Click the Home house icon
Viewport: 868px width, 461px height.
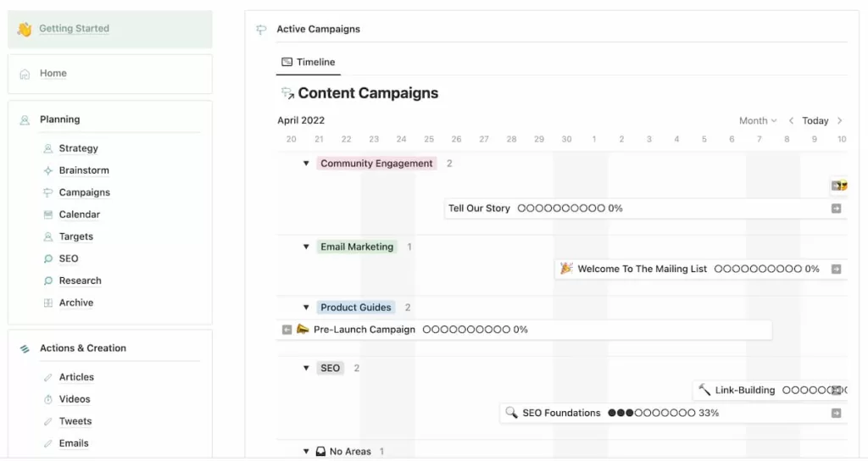[x=25, y=75]
